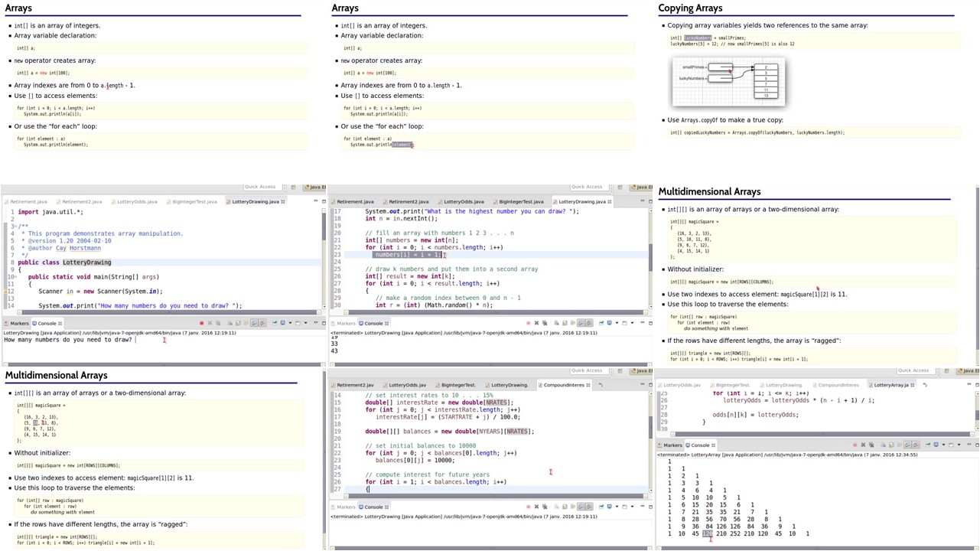Image resolution: width=980 pixels, height=551 pixels.
Task: Open display-selected-console dropdown in 'How many numbers' frame
Action: [x=290, y=323]
